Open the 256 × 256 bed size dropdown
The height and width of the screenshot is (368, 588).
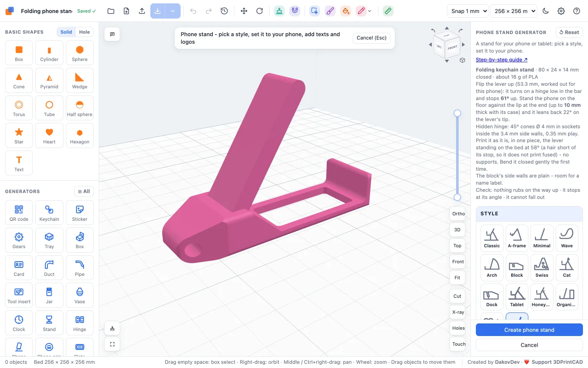(513, 11)
